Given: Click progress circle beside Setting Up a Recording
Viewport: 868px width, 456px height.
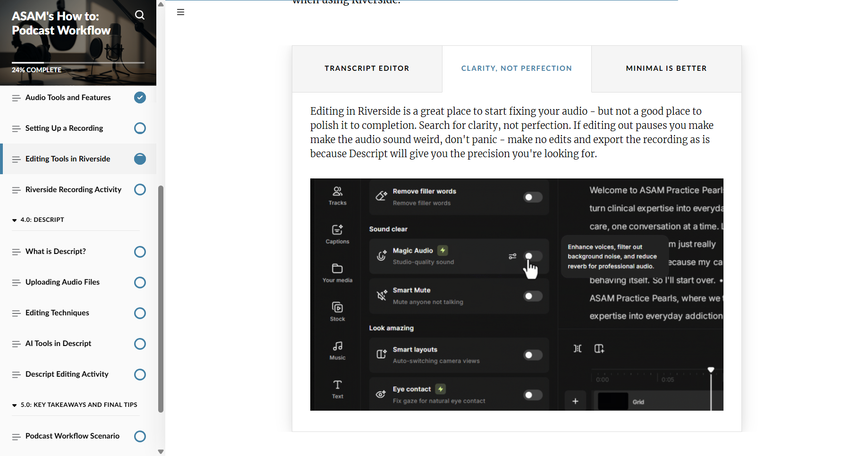Looking at the screenshot, I should click(x=140, y=128).
